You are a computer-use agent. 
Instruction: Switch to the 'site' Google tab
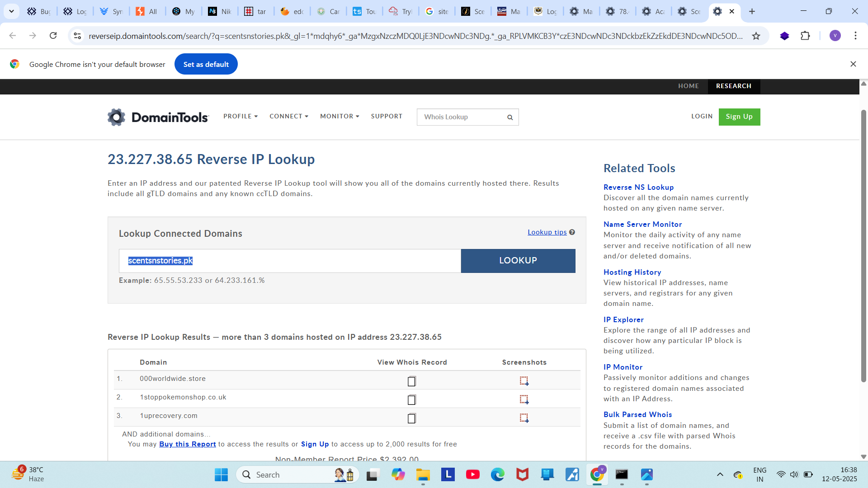click(x=437, y=11)
